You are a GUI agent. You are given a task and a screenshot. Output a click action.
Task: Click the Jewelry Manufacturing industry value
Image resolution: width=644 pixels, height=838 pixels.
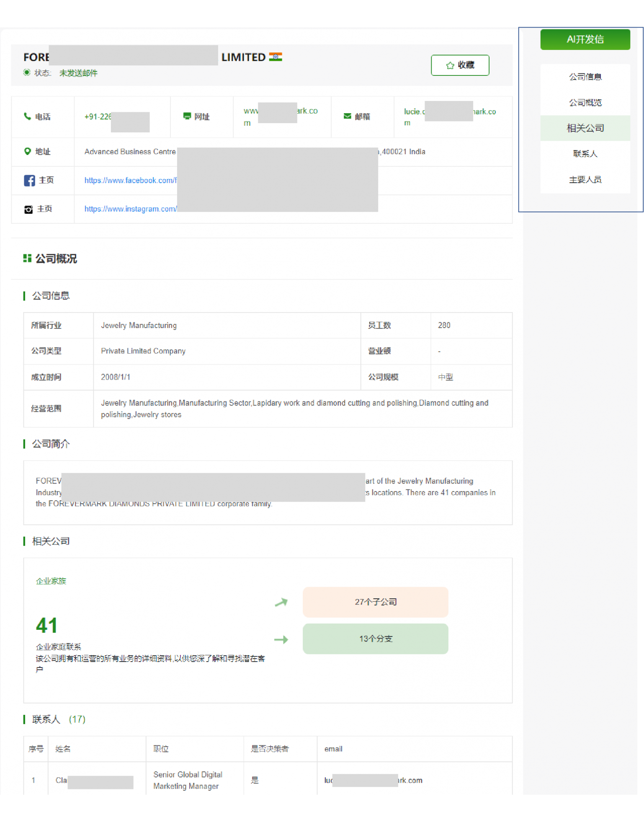click(x=139, y=326)
